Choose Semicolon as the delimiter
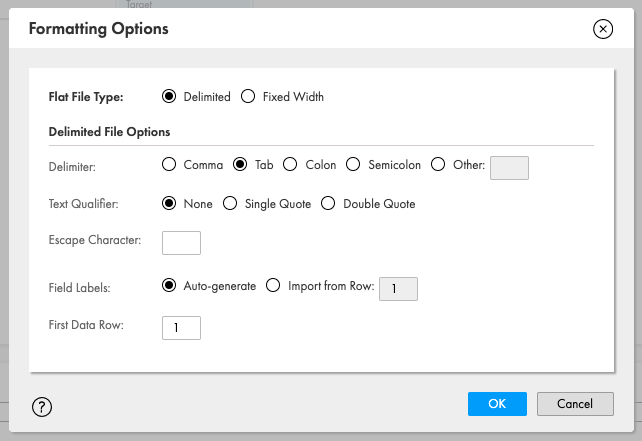This screenshot has width=642, height=441. click(x=353, y=165)
